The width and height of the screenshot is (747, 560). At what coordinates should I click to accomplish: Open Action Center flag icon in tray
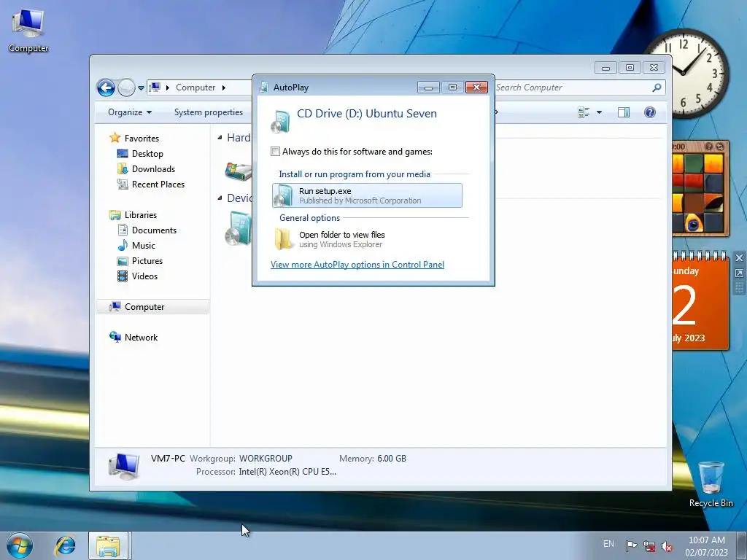631,545
